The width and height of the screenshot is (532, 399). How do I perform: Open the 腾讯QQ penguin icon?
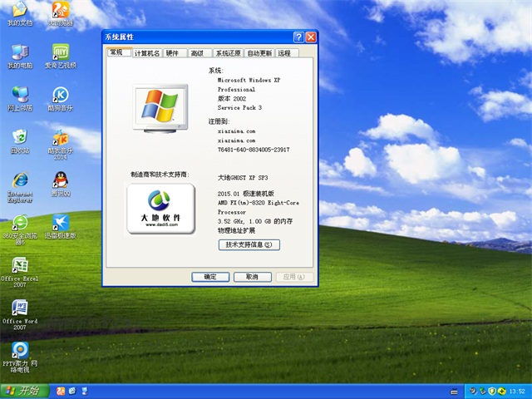[x=60, y=181]
